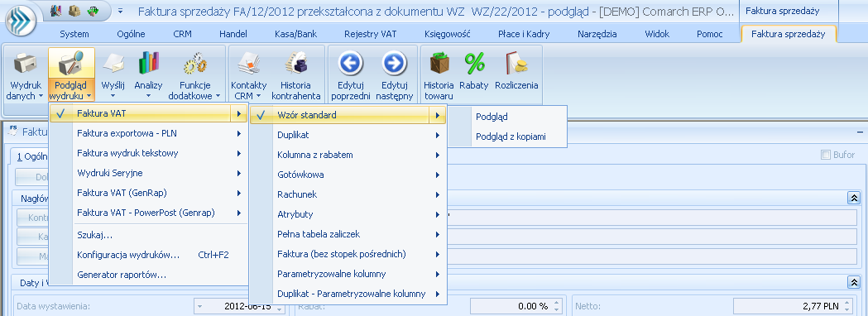The image size is (868, 316).
Task: Open the Pomoc ribbon tab
Action: 710,34
